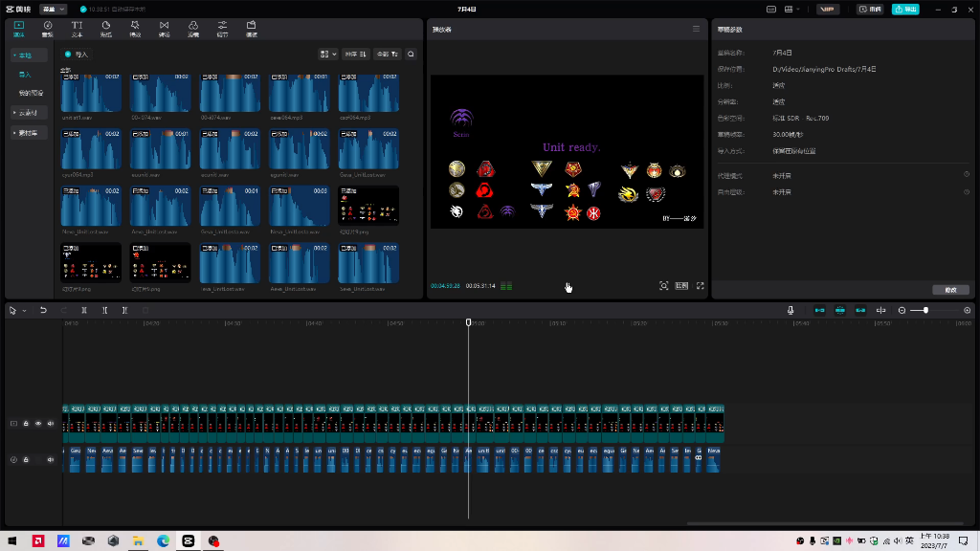This screenshot has height=551, width=980.
Task: Click the search icon in media panel
Action: (411, 55)
